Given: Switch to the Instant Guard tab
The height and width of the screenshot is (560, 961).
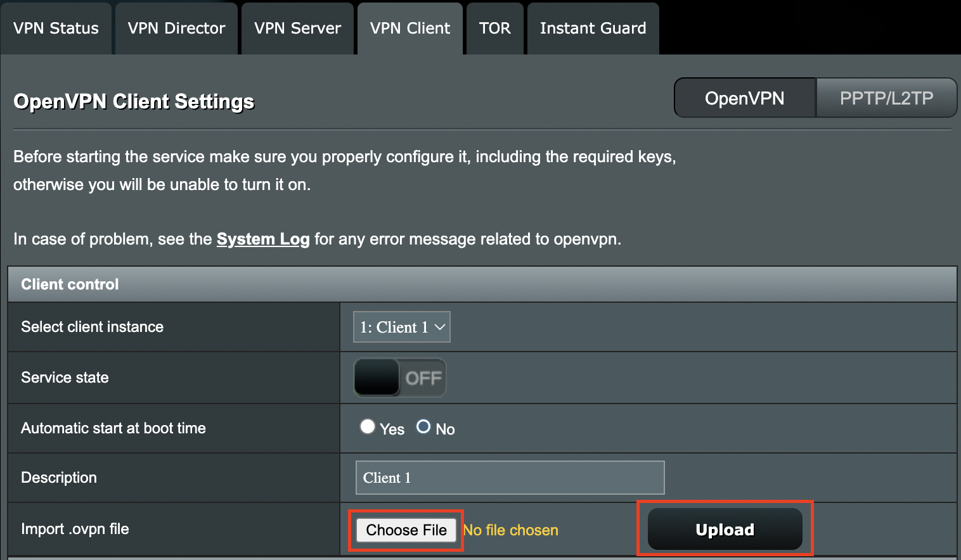Looking at the screenshot, I should click(x=593, y=29).
